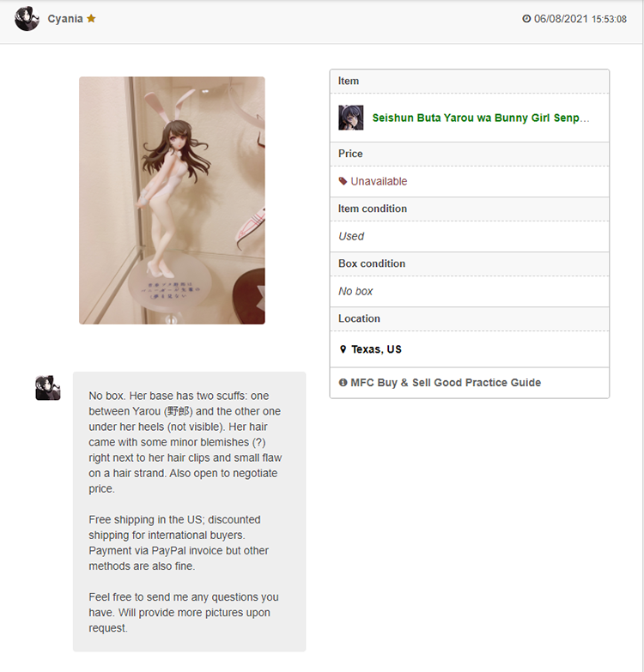The width and height of the screenshot is (644, 672).
Task: Click the info icon before MFC Guide
Action: [x=343, y=382]
